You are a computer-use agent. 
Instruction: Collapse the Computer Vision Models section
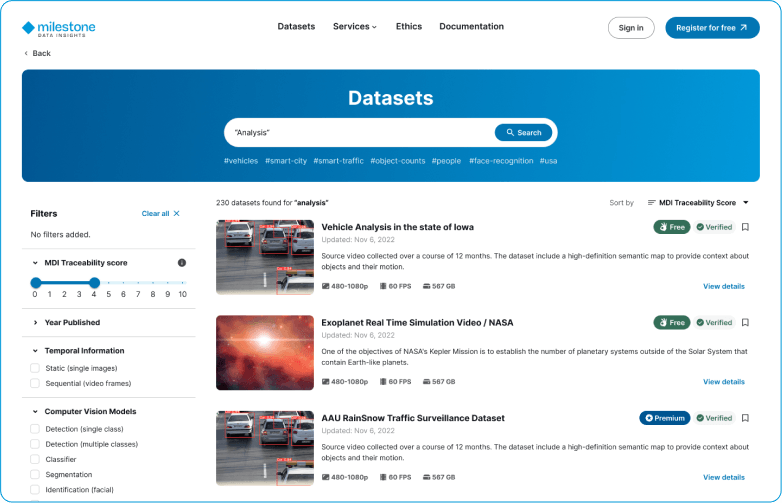[x=35, y=411]
